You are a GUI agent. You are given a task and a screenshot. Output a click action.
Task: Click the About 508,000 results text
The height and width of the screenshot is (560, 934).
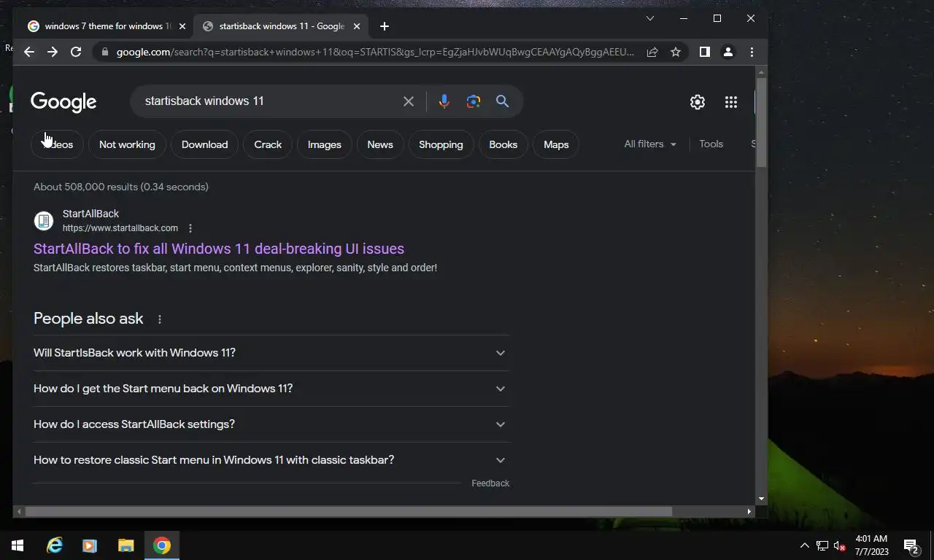(121, 187)
